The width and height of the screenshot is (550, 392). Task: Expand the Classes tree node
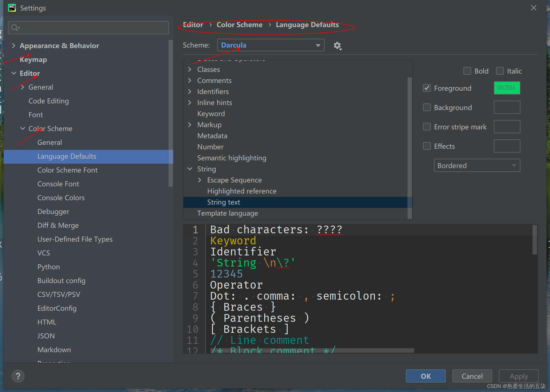[x=190, y=69]
